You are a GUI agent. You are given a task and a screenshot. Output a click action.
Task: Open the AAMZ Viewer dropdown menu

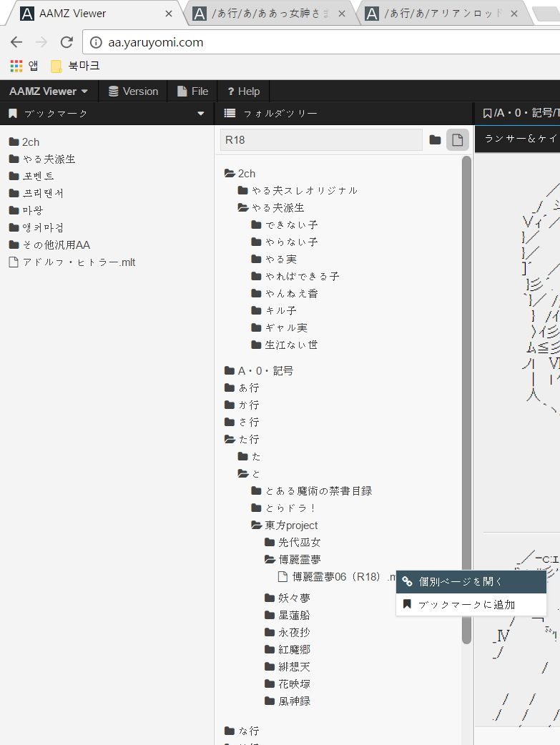49,92
